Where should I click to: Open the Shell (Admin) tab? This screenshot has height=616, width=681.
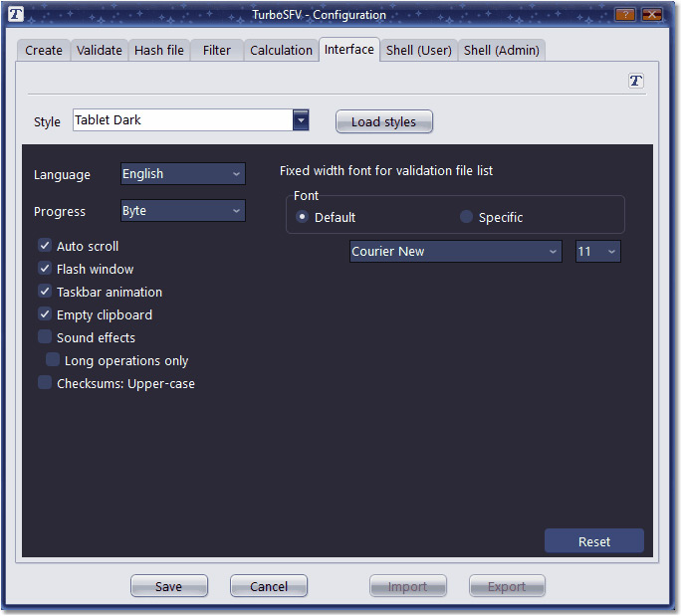coord(501,51)
